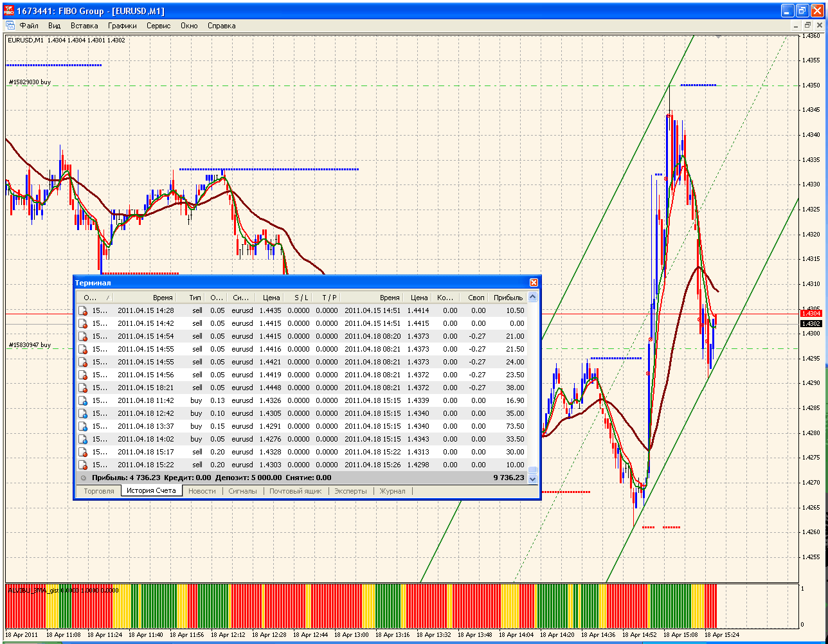Open the Графики menu
Viewport: 828px width, 644px height.
[122, 26]
